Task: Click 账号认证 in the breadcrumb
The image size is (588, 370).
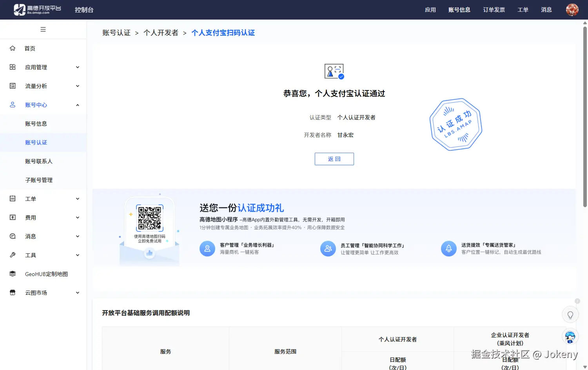Action: click(116, 33)
